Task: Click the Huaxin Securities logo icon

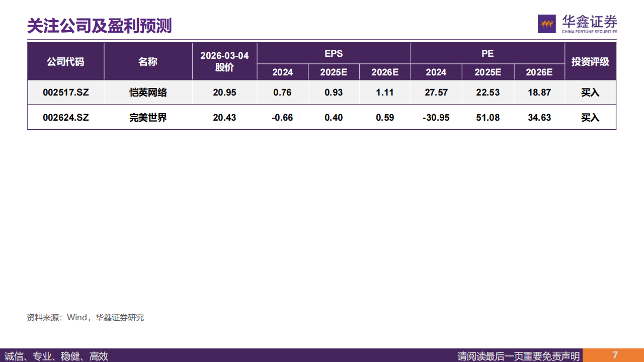Action: 547,24
